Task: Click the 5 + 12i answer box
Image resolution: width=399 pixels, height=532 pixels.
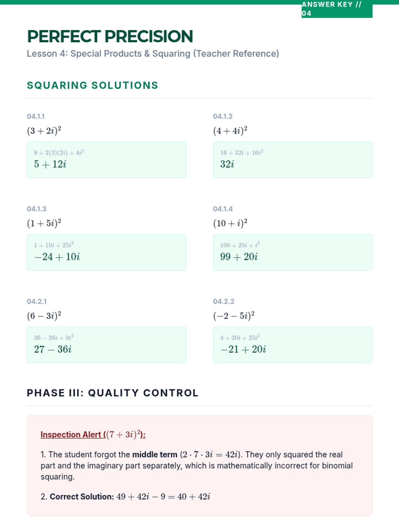Action: click(106, 160)
